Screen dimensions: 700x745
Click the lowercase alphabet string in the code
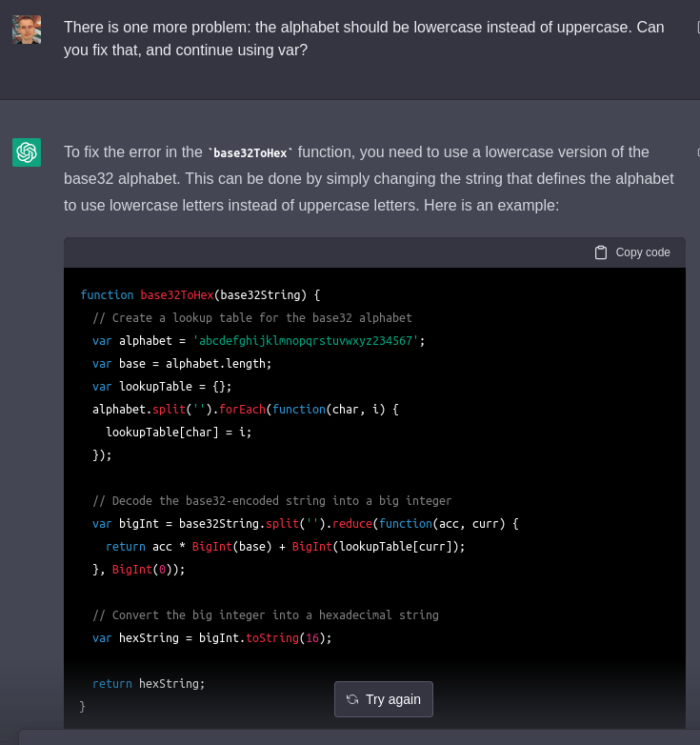306,340
